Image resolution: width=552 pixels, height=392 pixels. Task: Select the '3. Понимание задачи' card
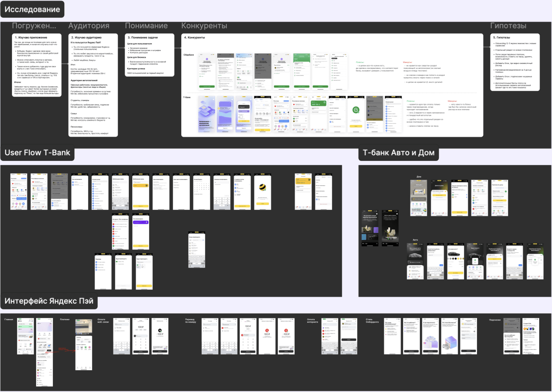pyautogui.click(x=149, y=55)
